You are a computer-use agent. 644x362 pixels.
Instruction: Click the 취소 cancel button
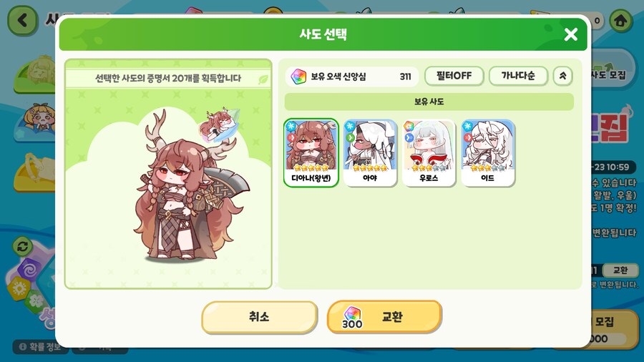click(x=260, y=317)
